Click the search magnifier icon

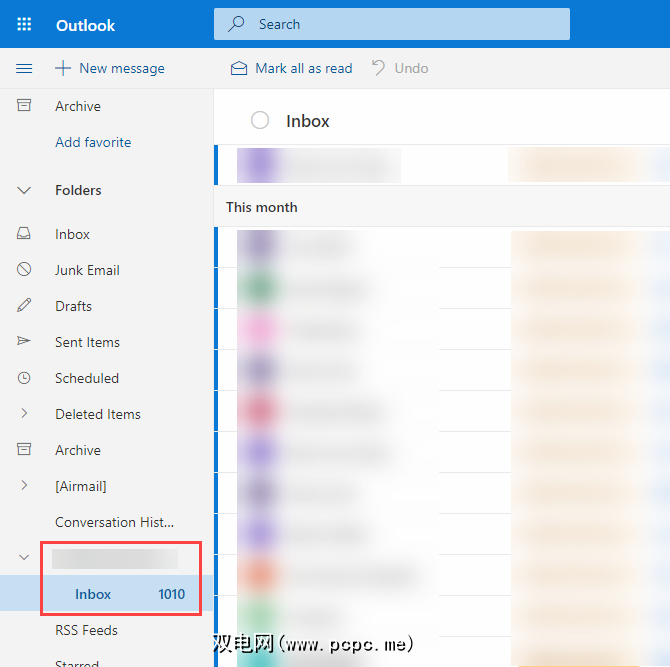236,24
